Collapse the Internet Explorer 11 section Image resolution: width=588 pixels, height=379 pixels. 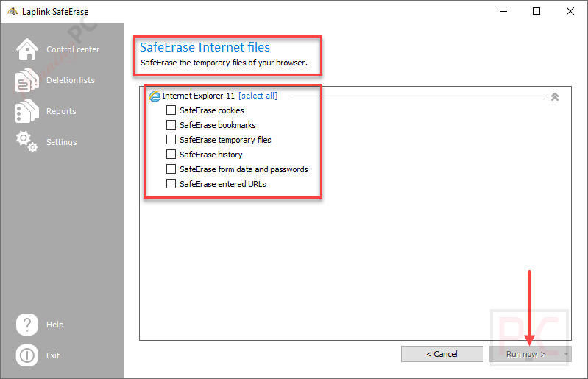coord(555,96)
